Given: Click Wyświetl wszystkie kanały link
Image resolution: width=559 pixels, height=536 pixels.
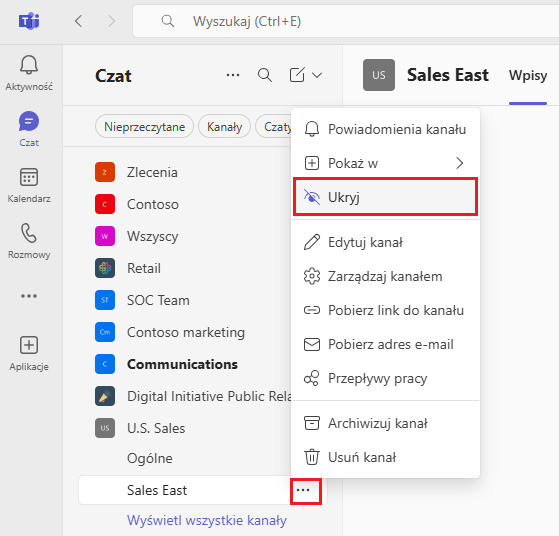Looking at the screenshot, I should (x=207, y=520).
